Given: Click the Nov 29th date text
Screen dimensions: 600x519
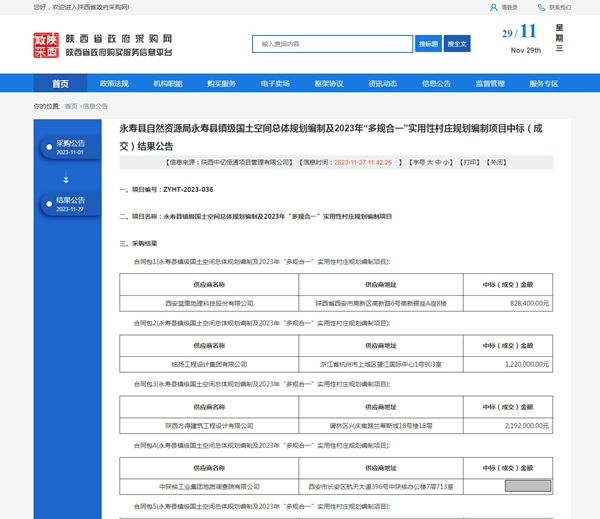Looking at the screenshot, I should pyautogui.click(x=526, y=51).
